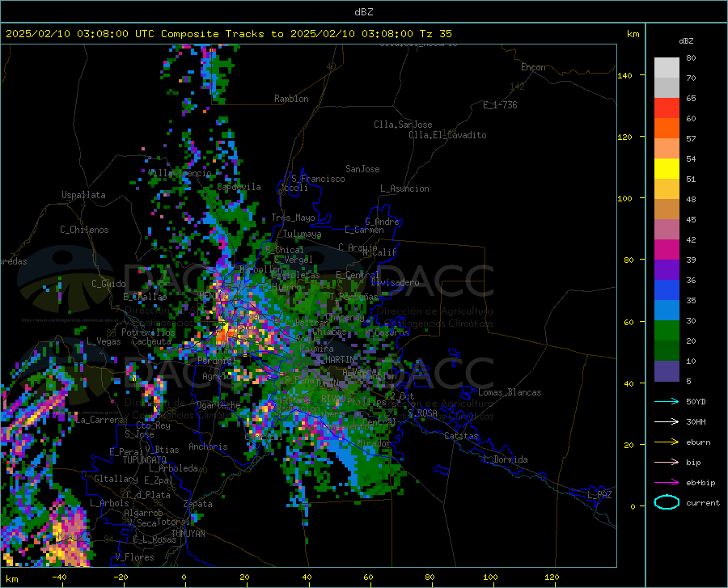Click the 'Lomas_Blancas' map label

(510, 392)
